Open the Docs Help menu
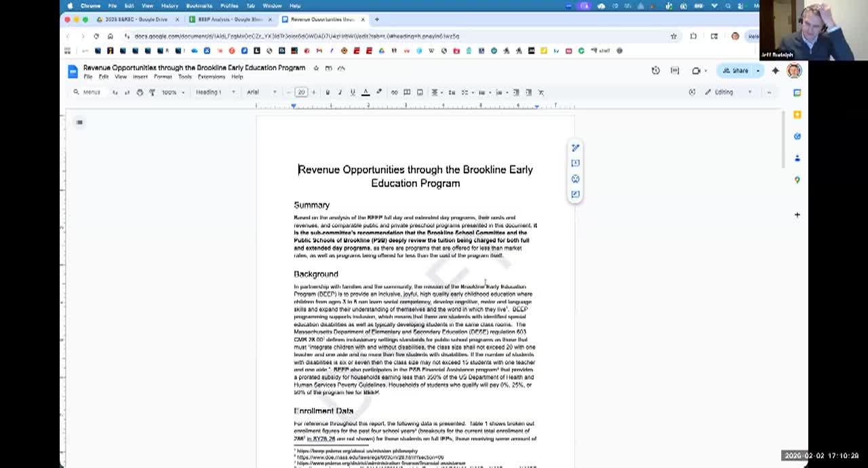 (237, 77)
